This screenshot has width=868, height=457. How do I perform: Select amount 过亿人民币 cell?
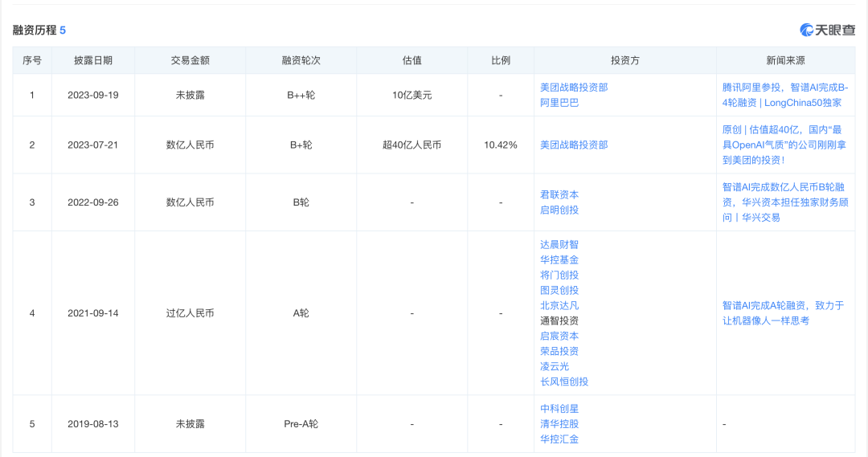point(190,313)
